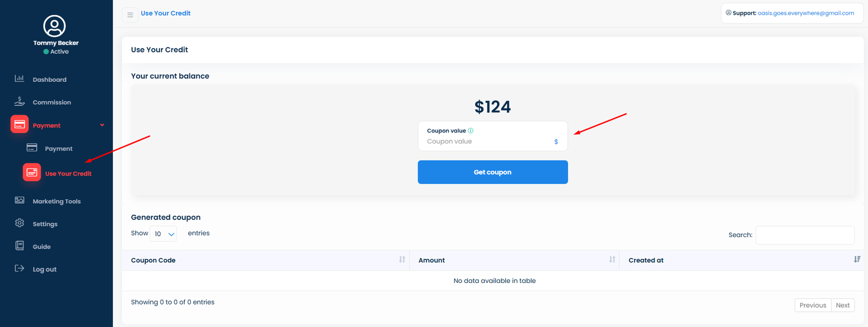Click the support email link
Viewport: 868px width, 327px height.
806,13
